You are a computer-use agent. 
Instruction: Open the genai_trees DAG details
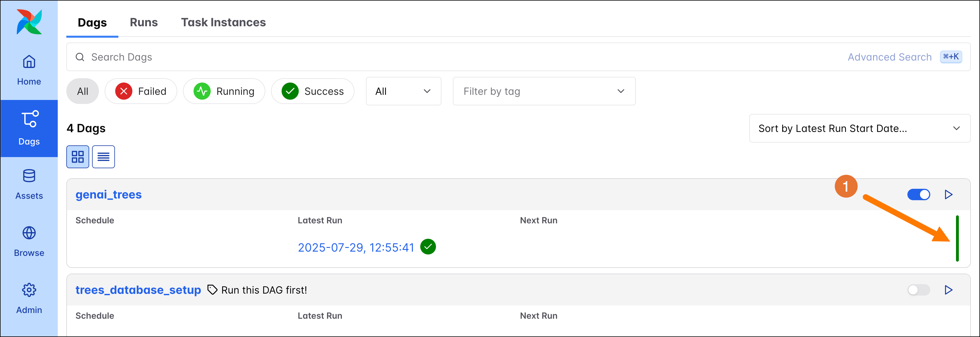(x=108, y=194)
